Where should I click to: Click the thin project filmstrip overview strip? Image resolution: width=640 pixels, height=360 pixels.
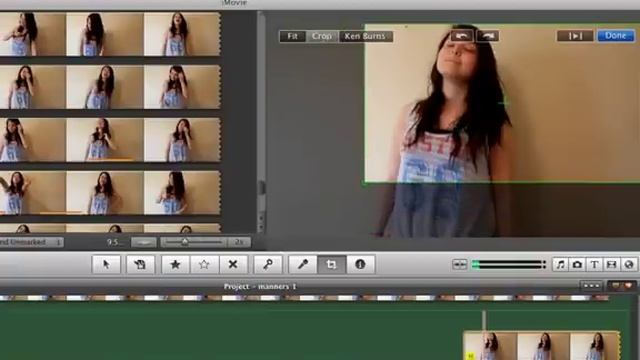(304, 298)
